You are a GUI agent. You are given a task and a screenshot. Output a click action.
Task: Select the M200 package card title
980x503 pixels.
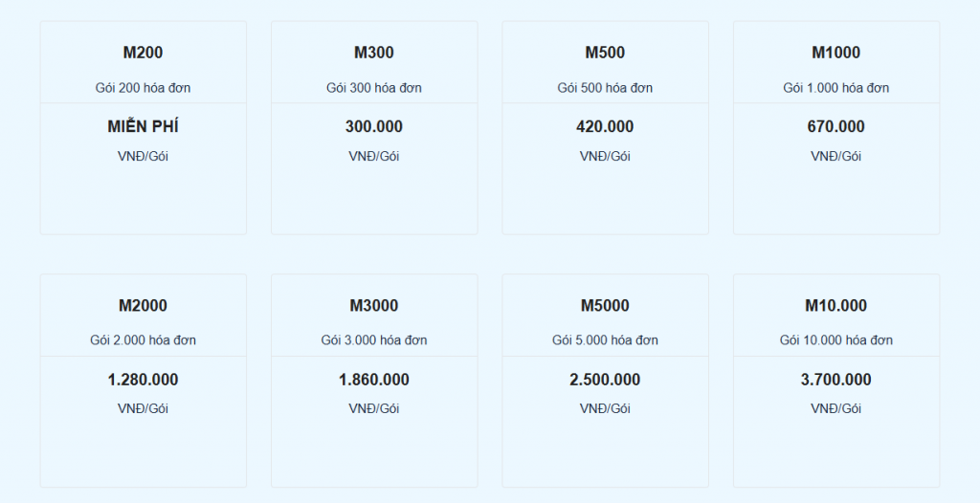click(x=144, y=53)
